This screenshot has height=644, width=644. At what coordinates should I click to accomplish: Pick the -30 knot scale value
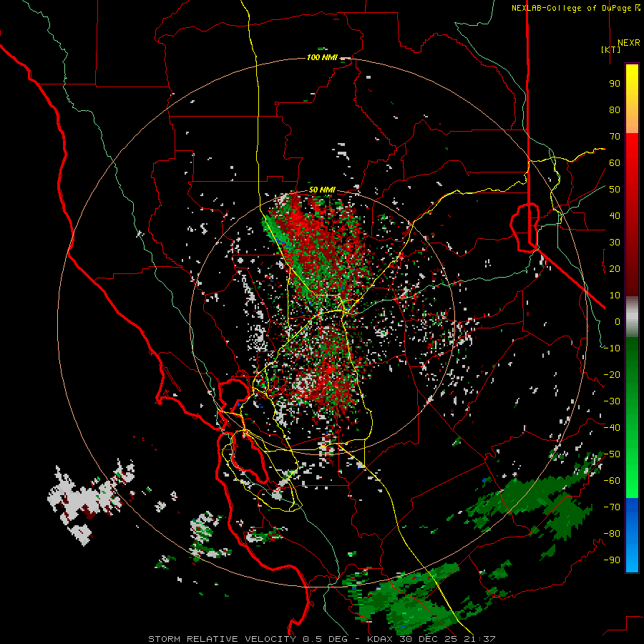612,401
